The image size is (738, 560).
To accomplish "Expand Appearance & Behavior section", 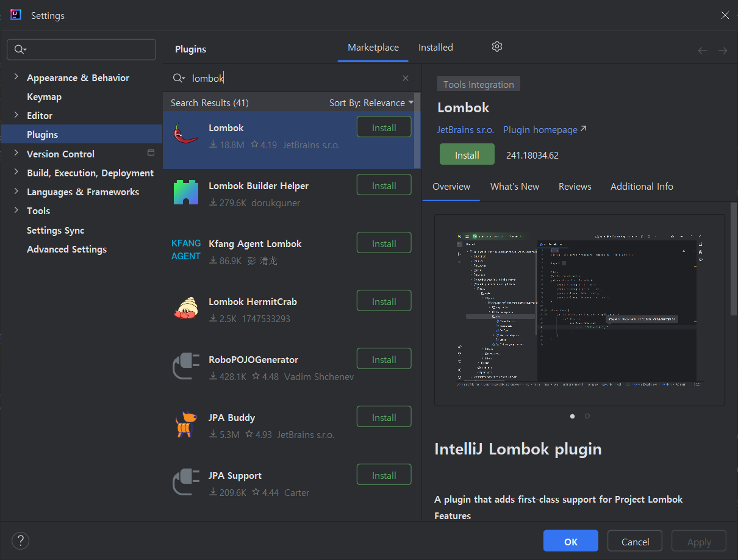I will click(x=16, y=77).
